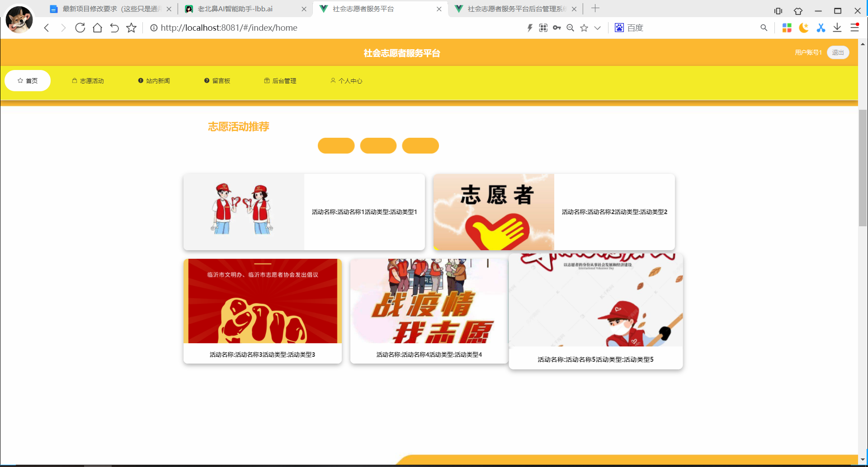Click the Baidu paw search engine icon

619,28
